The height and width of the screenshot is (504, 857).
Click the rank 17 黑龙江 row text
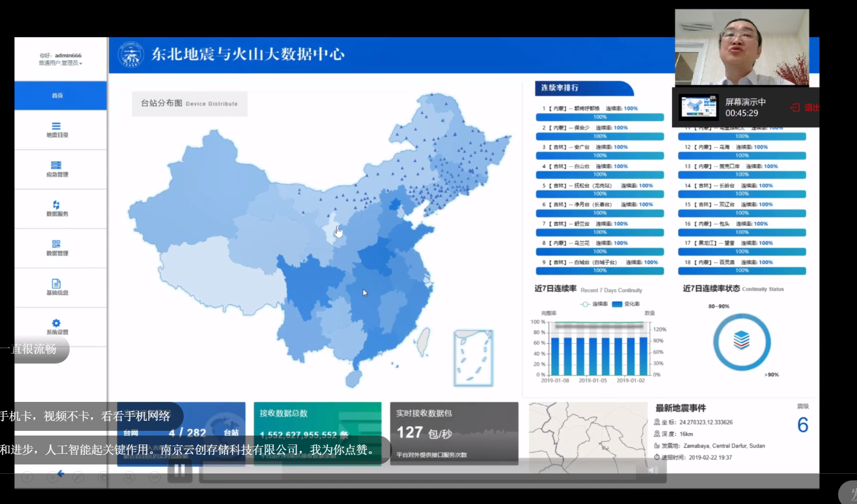[x=729, y=243]
